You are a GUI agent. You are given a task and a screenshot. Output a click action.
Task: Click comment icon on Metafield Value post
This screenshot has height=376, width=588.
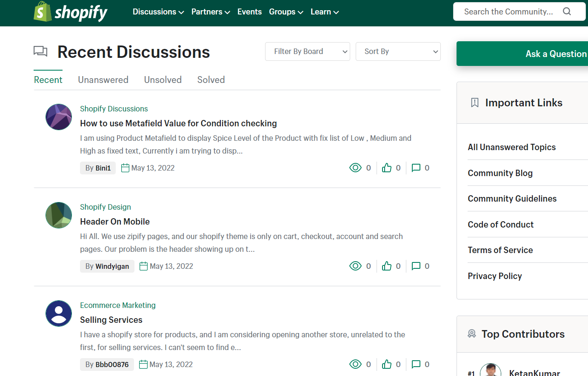click(x=416, y=168)
